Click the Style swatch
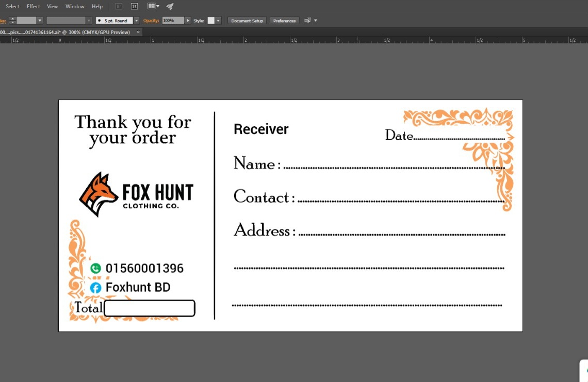The height and width of the screenshot is (382, 588). click(x=211, y=21)
